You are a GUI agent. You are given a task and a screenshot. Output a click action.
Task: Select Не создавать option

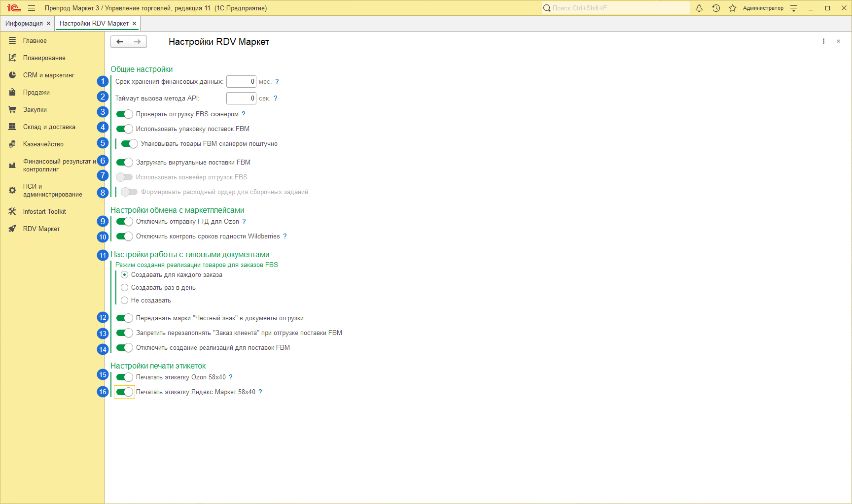[125, 301]
